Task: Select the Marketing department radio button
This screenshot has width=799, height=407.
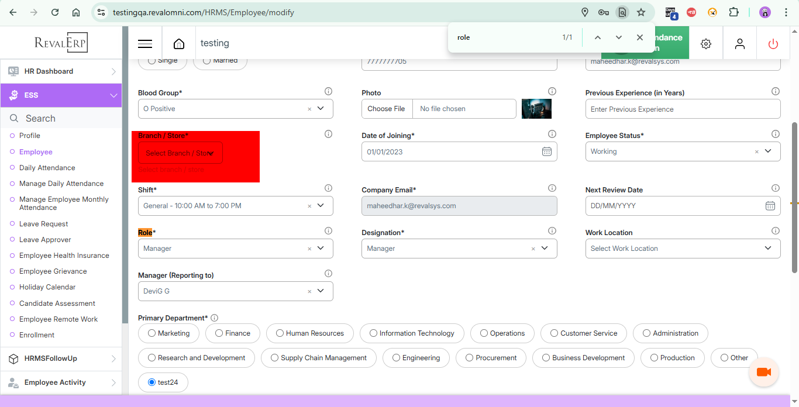Action: [x=152, y=334]
